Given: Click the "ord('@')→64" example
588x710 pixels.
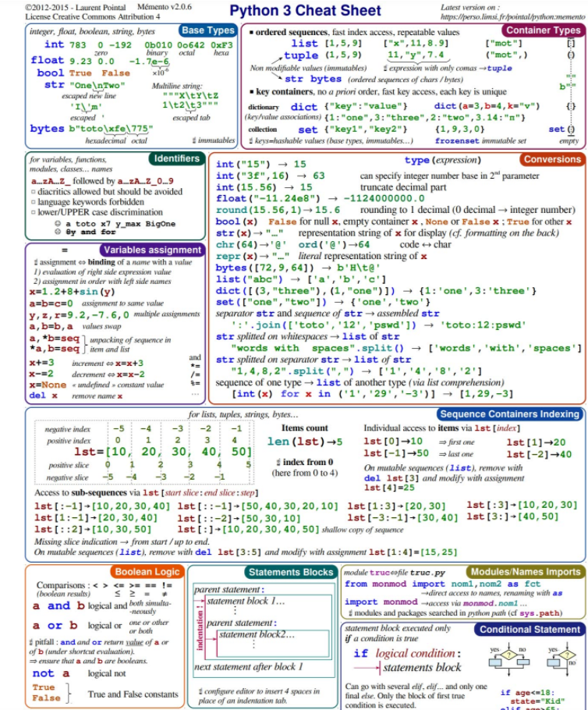Looking at the screenshot, I should [334, 244].
